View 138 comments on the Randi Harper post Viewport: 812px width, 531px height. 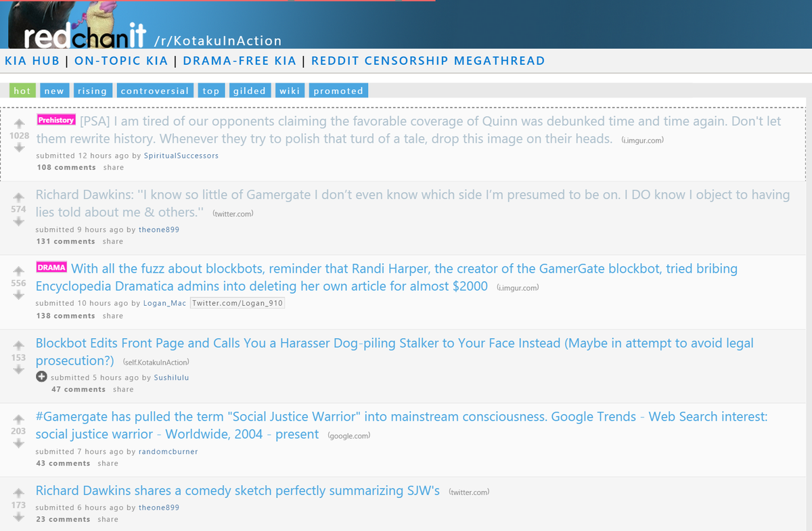(66, 316)
